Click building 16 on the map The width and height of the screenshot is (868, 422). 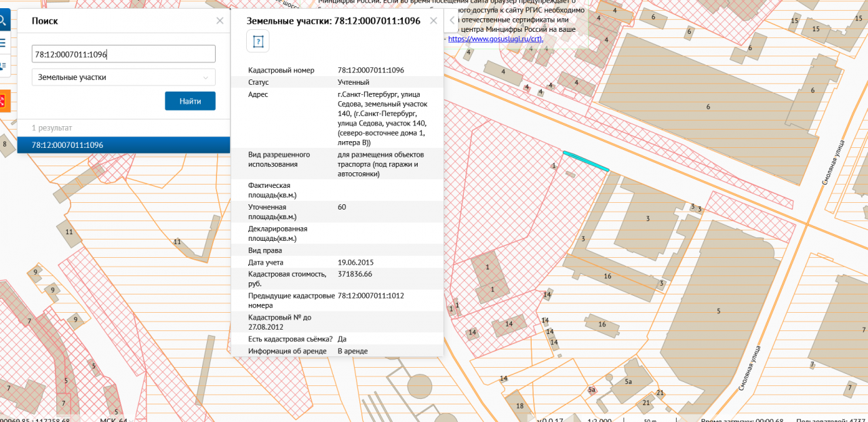(608, 275)
